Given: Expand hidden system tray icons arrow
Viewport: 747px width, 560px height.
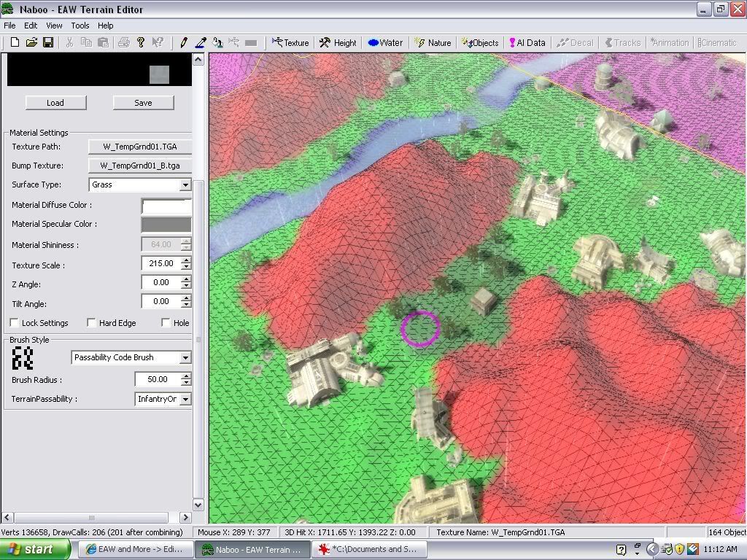Looking at the screenshot, I should point(652,550).
